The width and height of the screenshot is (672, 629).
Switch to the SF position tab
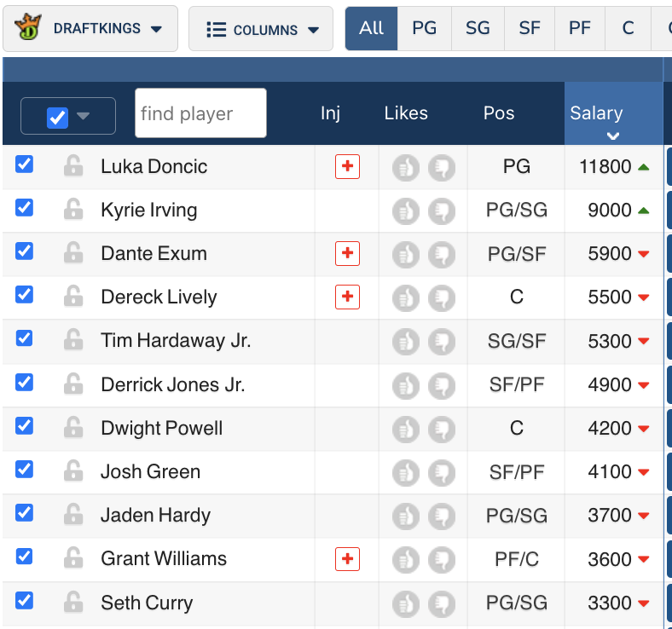point(530,28)
